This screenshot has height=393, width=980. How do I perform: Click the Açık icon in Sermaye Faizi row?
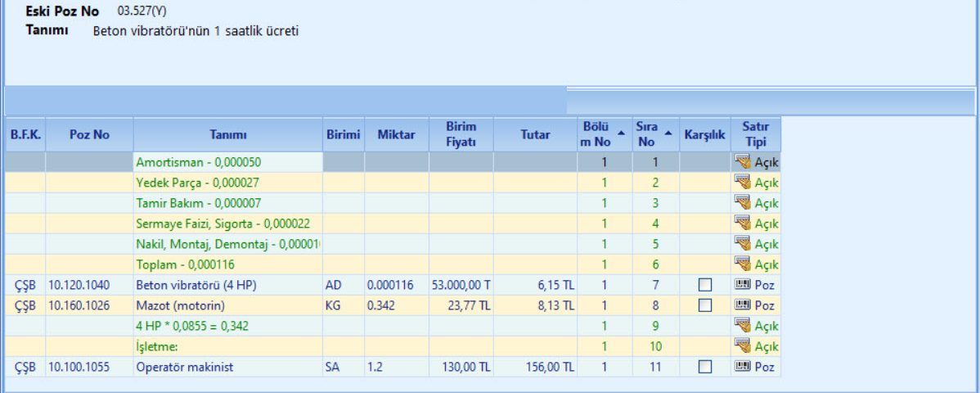click(743, 224)
